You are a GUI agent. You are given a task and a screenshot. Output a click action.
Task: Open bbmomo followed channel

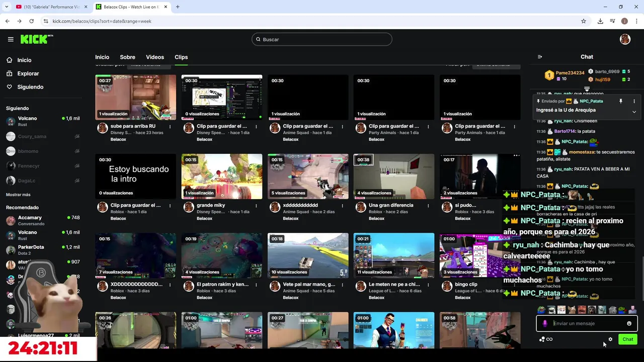point(43,151)
